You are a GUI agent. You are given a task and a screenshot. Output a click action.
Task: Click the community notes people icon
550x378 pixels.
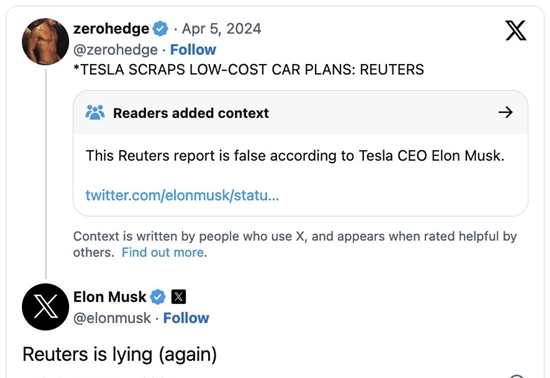click(95, 113)
